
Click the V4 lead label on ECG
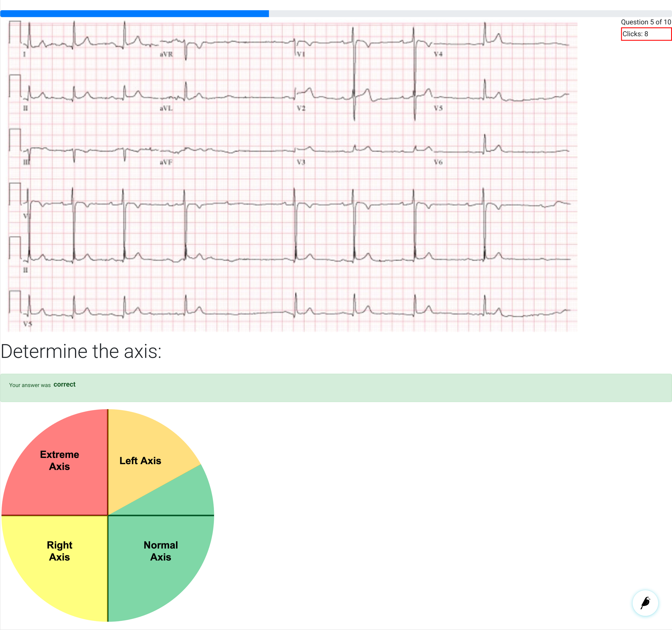click(438, 54)
